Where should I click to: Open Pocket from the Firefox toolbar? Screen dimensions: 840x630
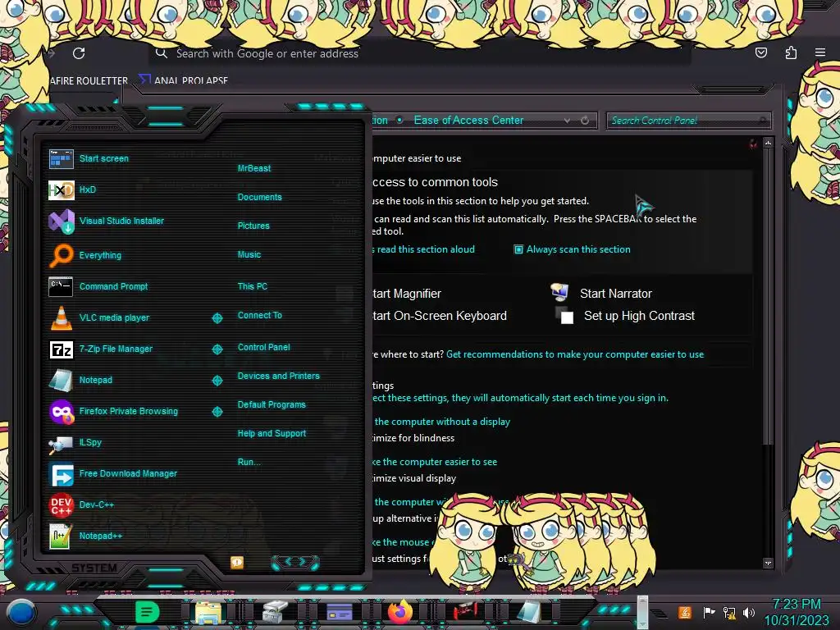[x=760, y=52]
